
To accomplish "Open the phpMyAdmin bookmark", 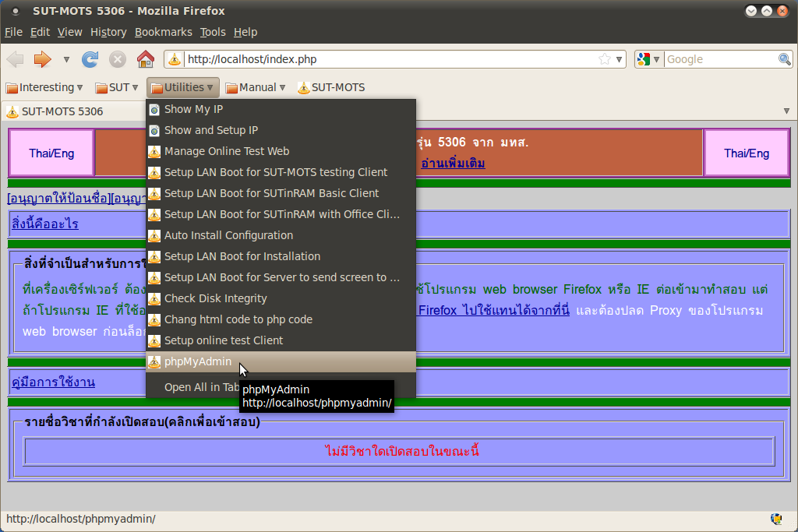I will [281, 361].
